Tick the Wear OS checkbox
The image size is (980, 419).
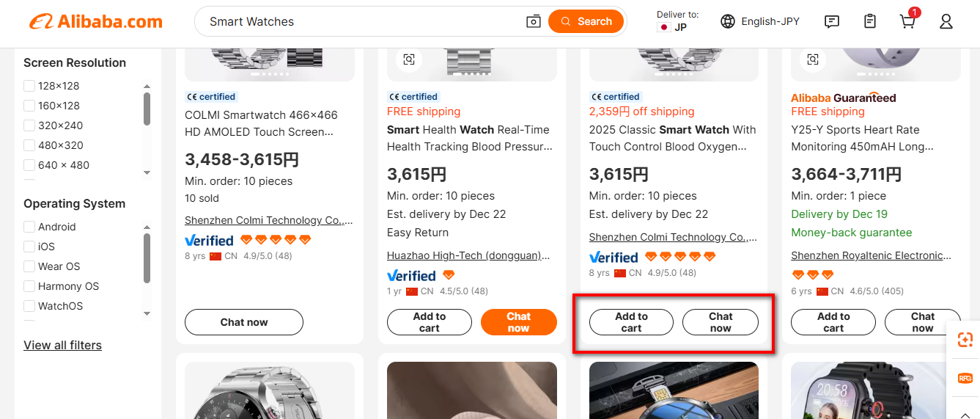29,266
